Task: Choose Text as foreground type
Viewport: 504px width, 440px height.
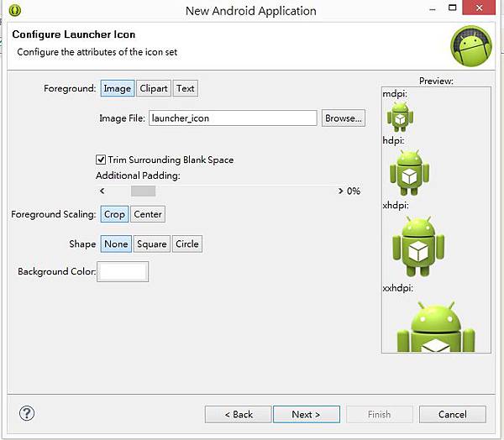Action: click(x=186, y=88)
